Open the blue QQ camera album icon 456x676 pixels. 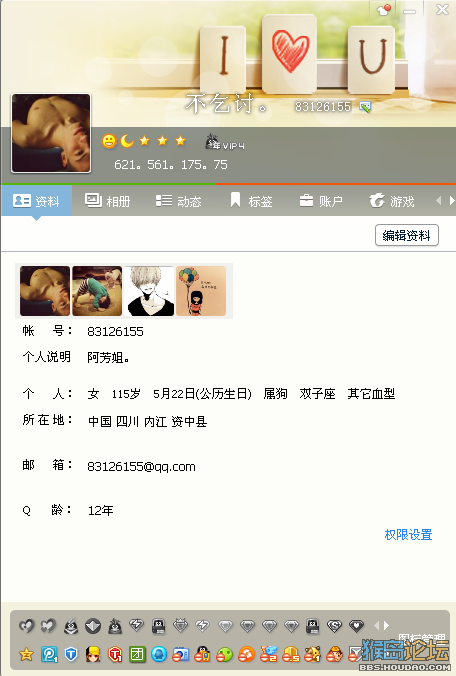tap(181, 654)
